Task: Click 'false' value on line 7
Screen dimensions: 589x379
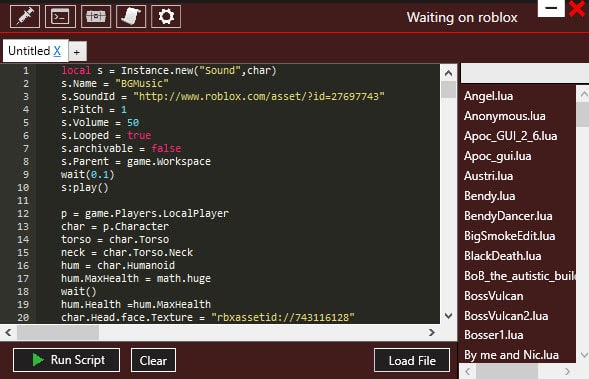Action: tap(166, 148)
